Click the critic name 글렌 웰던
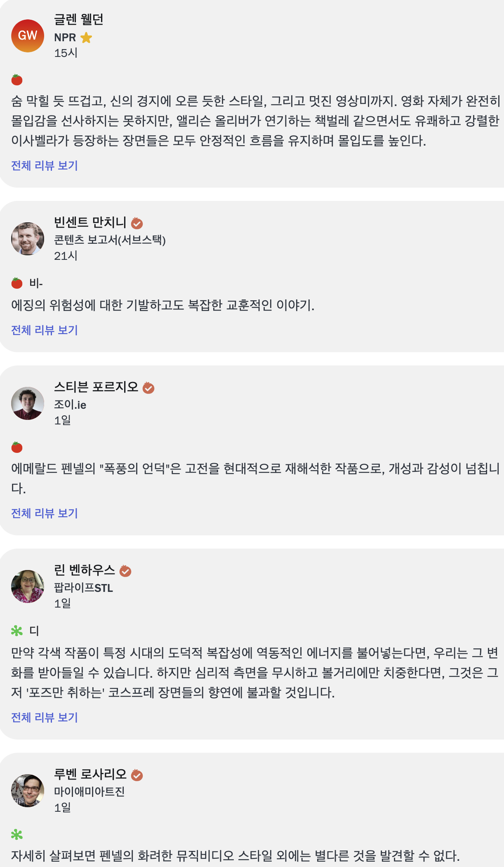This screenshot has height=867, width=504. pyautogui.click(x=79, y=19)
